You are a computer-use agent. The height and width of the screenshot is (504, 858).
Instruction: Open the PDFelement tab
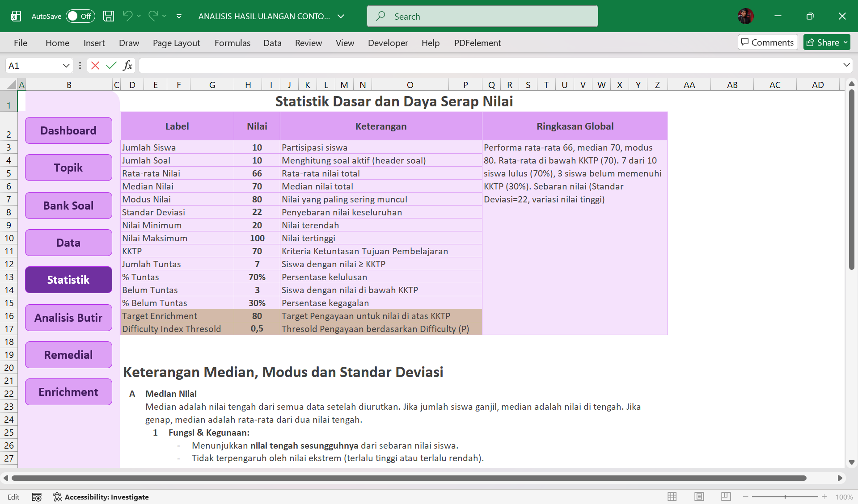[477, 43]
